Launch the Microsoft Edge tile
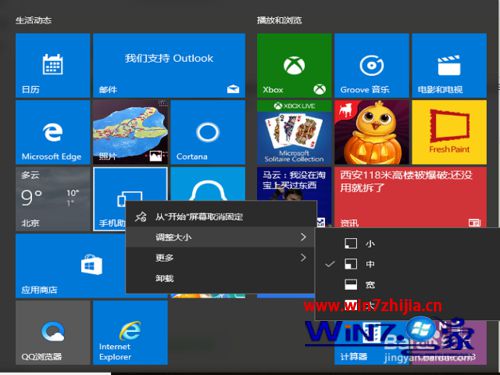 [x=53, y=132]
